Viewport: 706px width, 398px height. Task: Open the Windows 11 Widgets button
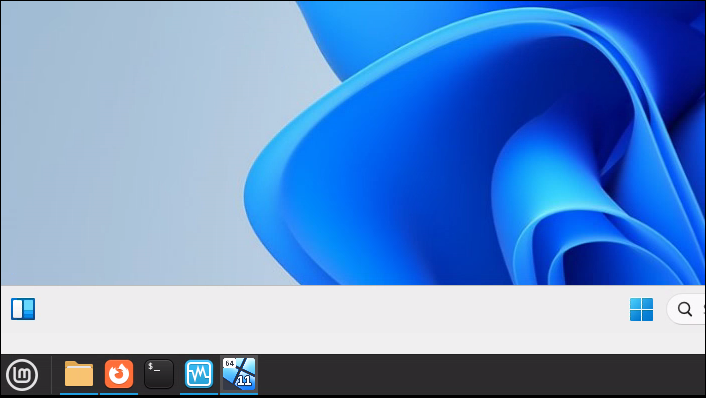[23, 309]
